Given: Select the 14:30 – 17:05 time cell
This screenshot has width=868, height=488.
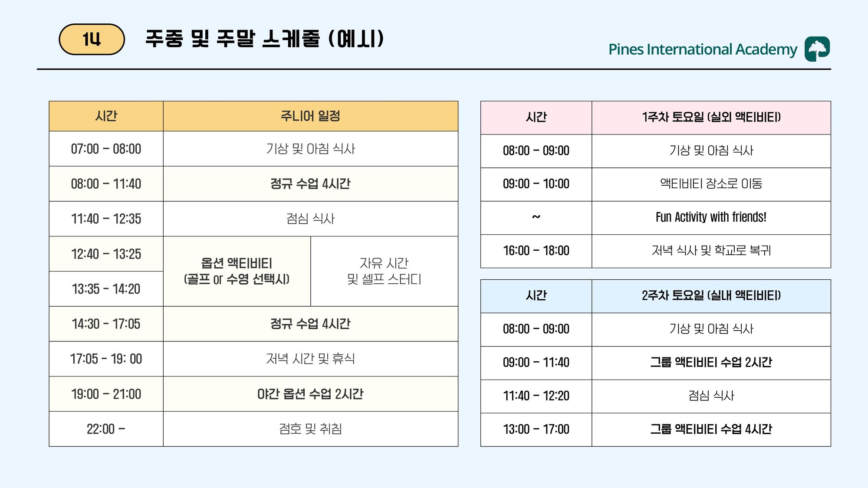Looking at the screenshot, I should 106,324.
